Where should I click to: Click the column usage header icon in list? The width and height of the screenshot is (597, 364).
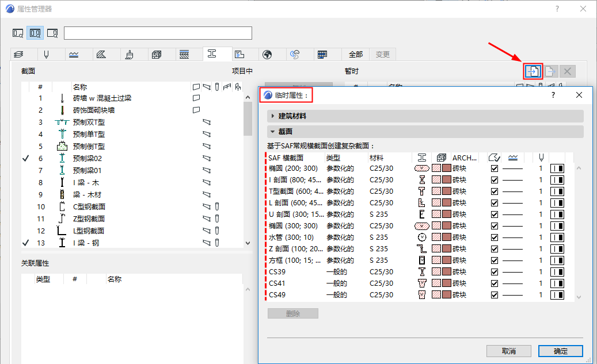coord(217,87)
